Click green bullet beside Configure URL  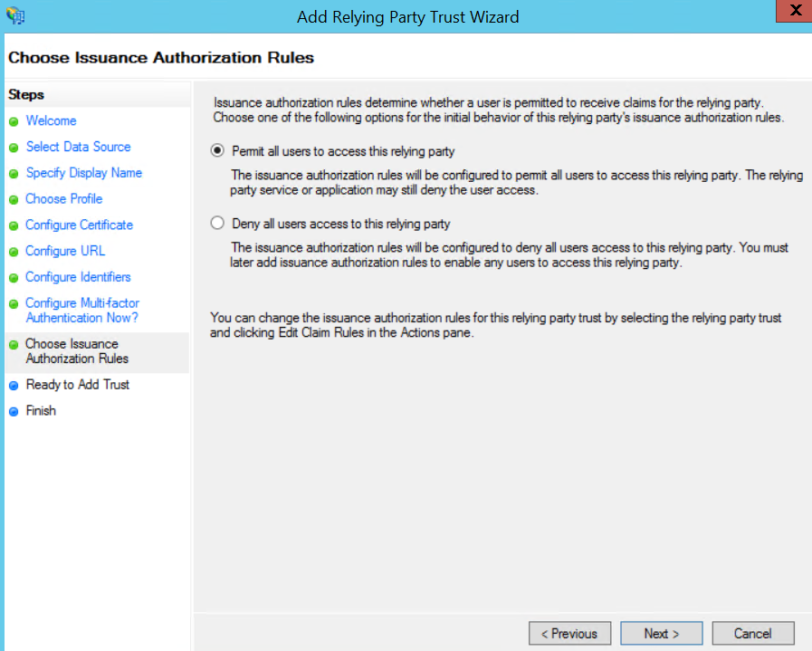pos(14,252)
